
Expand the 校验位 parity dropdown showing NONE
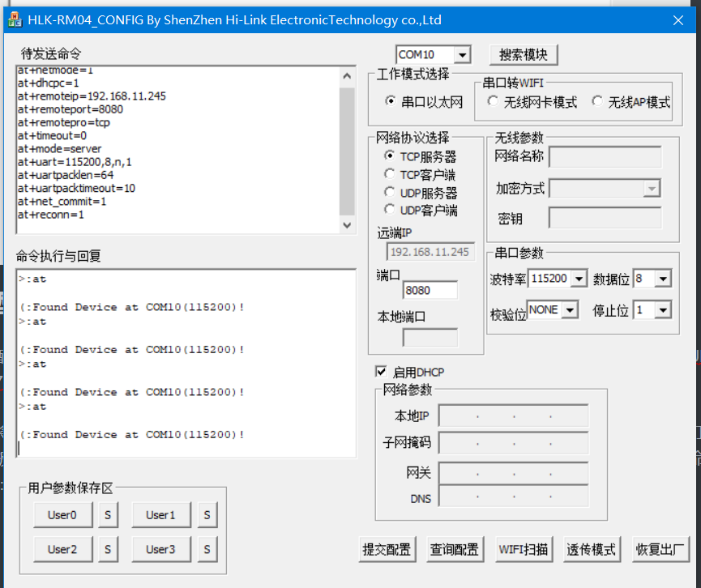(x=570, y=309)
